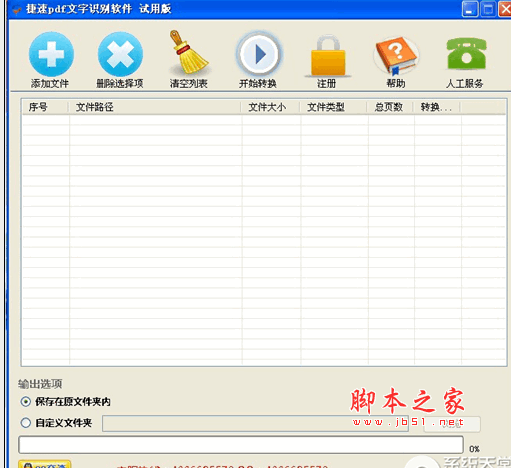Click the 总页数 column header
The width and height of the screenshot is (511, 468).
click(x=390, y=107)
